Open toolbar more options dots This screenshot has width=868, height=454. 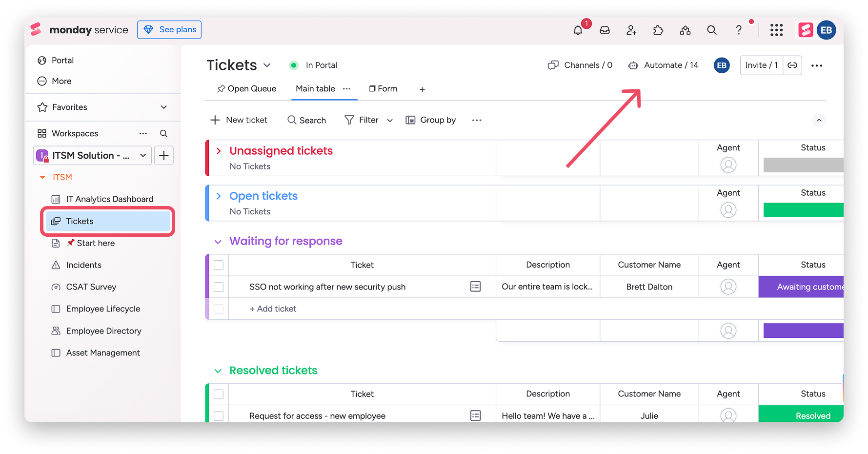(x=477, y=120)
